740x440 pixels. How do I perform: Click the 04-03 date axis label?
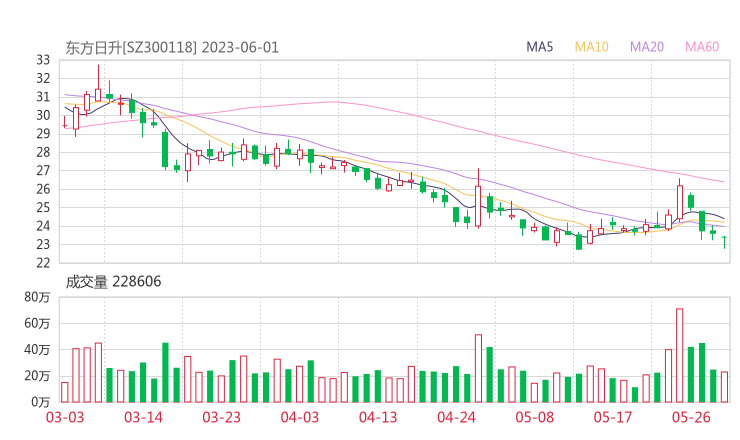[300, 417]
